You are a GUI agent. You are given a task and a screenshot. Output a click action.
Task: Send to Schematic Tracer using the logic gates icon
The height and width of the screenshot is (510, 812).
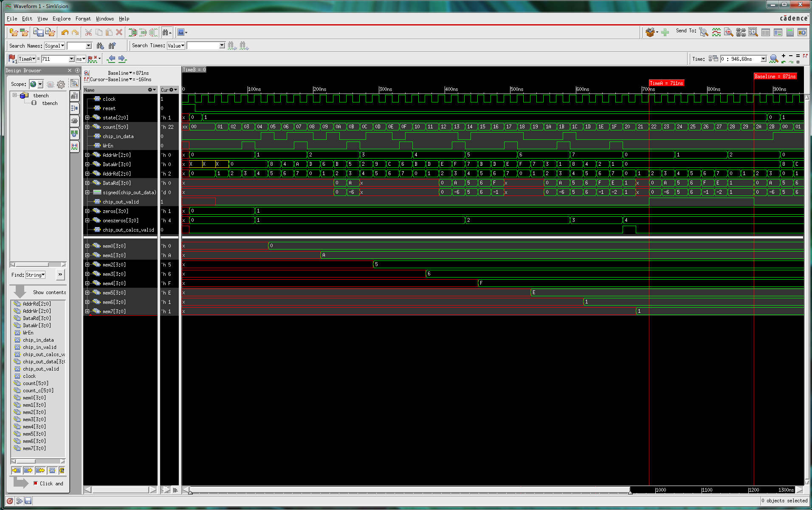coord(741,32)
